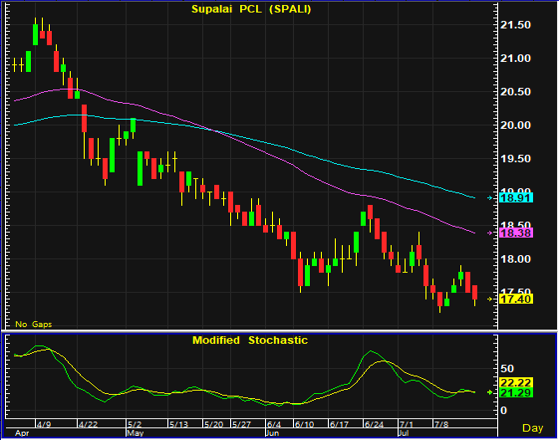The height and width of the screenshot is (440, 559).
Task: Click the magenta arrow next to 18.38
Action: tap(490, 233)
